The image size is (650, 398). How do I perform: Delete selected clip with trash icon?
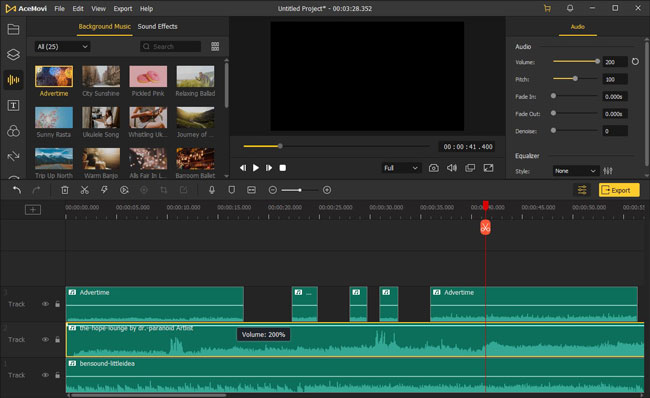65,190
